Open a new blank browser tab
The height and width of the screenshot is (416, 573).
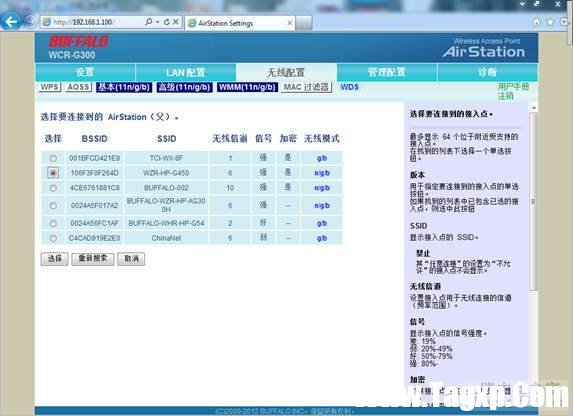[x=304, y=23]
